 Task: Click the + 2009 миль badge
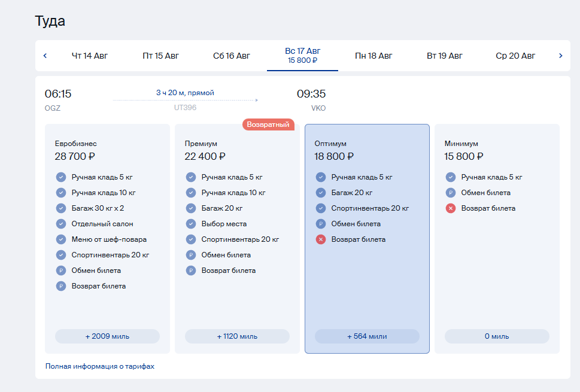[107, 336]
